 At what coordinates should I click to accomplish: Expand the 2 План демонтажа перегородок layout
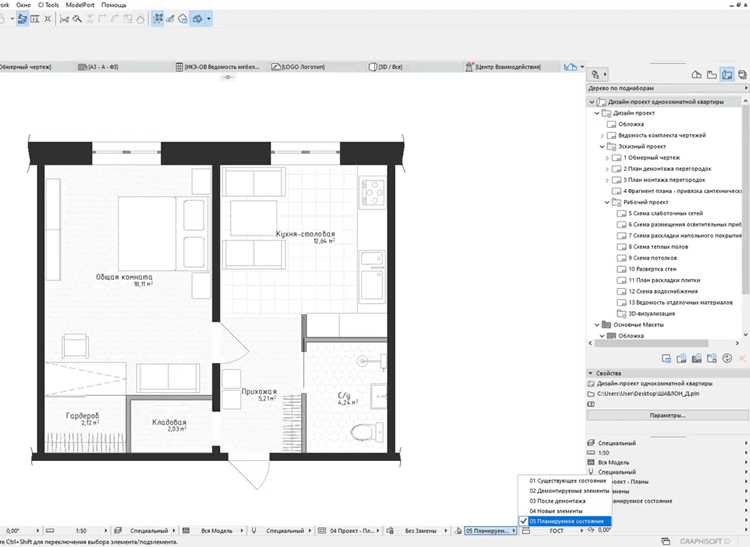point(607,169)
